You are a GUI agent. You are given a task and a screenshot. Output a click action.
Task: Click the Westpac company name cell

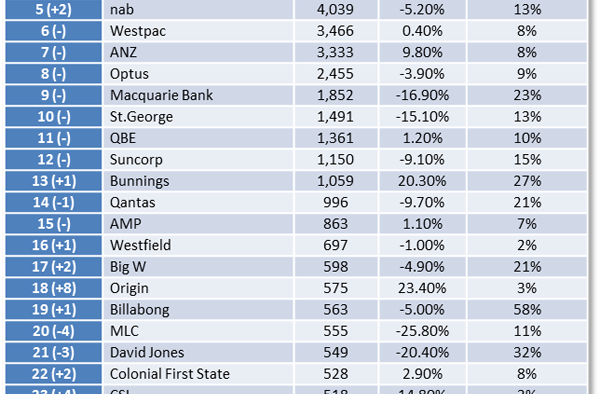pyautogui.click(x=198, y=31)
